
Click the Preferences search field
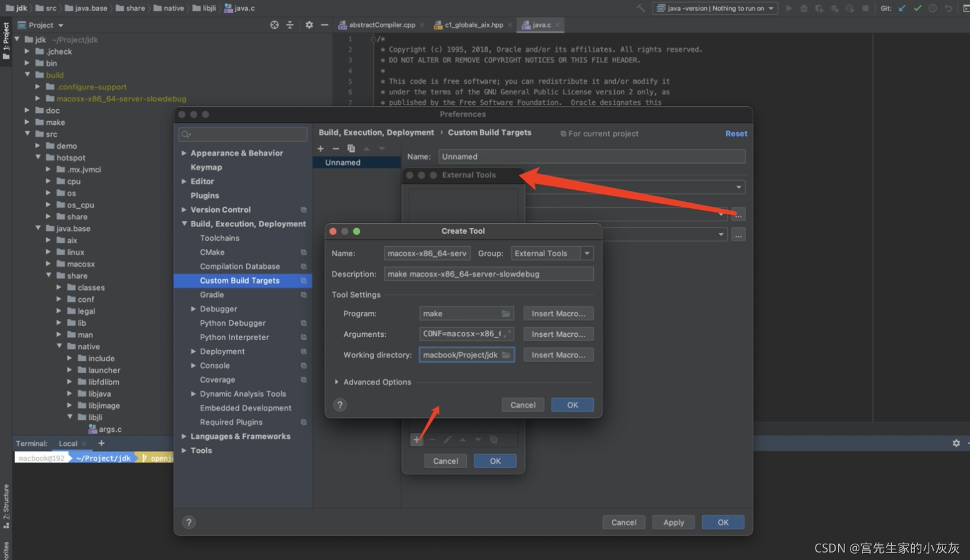point(242,134)
